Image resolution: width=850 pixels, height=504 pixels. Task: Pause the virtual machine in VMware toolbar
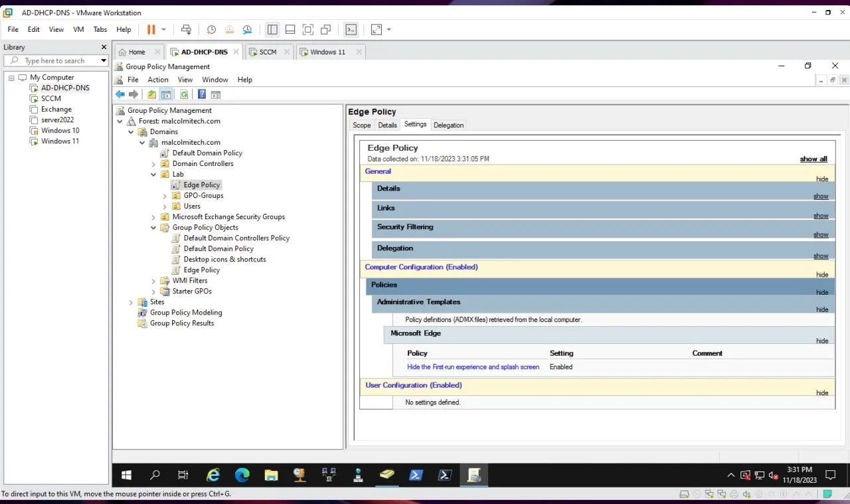[x=151, y=30]
